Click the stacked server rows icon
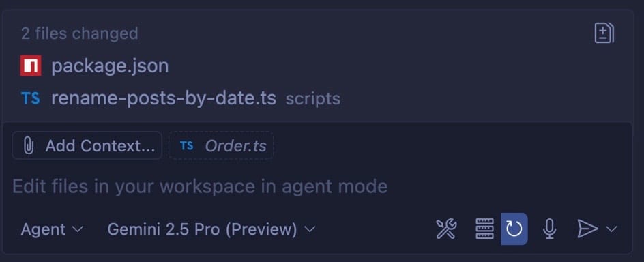 (x=484, y=229)
